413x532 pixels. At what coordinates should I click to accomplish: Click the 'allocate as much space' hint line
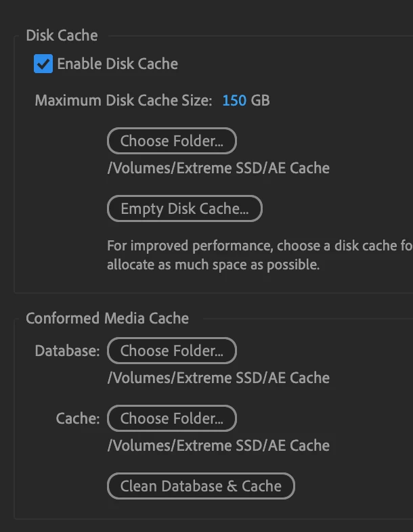[x=213, y=265]
